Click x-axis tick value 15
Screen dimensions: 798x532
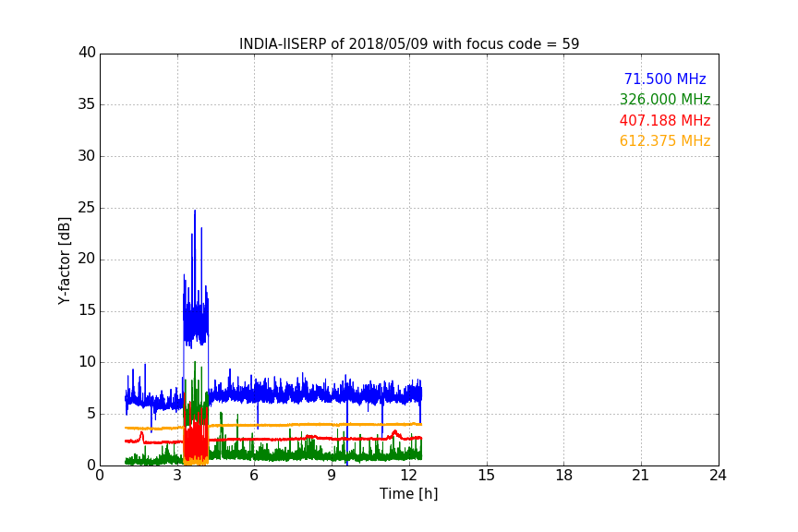(x=487, y=476)
